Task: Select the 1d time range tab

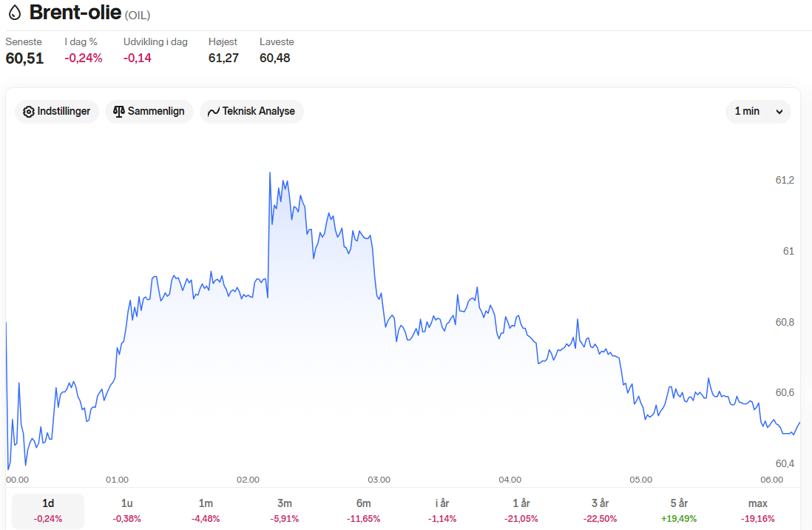Action: point(48,510)
